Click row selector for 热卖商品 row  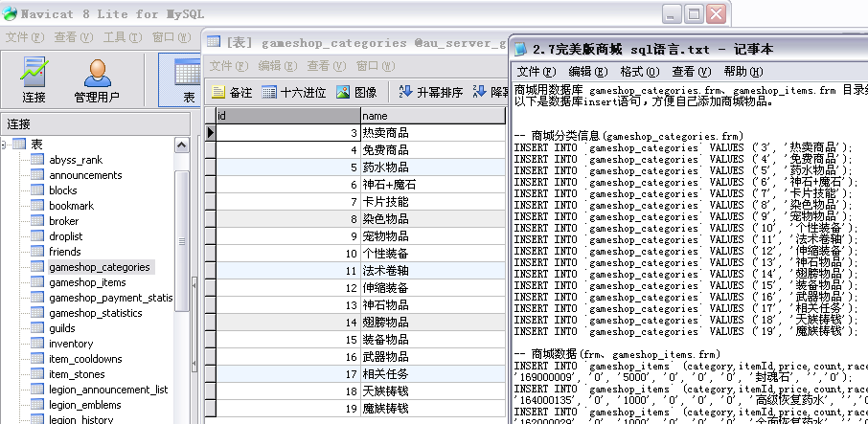click(x=211, y=133)
